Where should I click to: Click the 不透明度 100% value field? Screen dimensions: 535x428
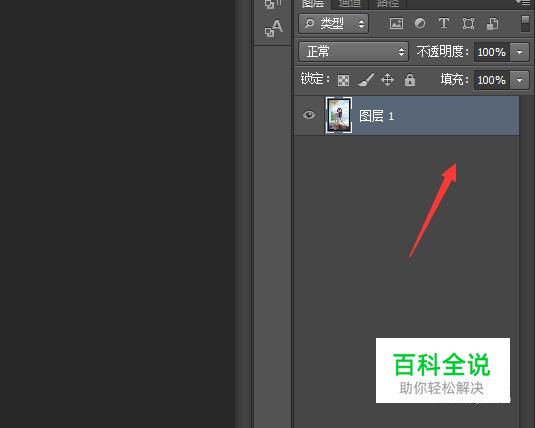[x=492, y=52]
